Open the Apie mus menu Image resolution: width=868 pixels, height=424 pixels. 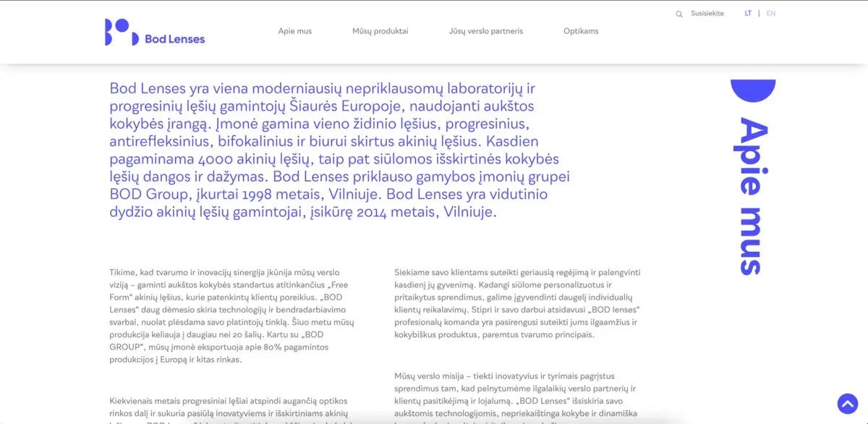coord(294,31)
